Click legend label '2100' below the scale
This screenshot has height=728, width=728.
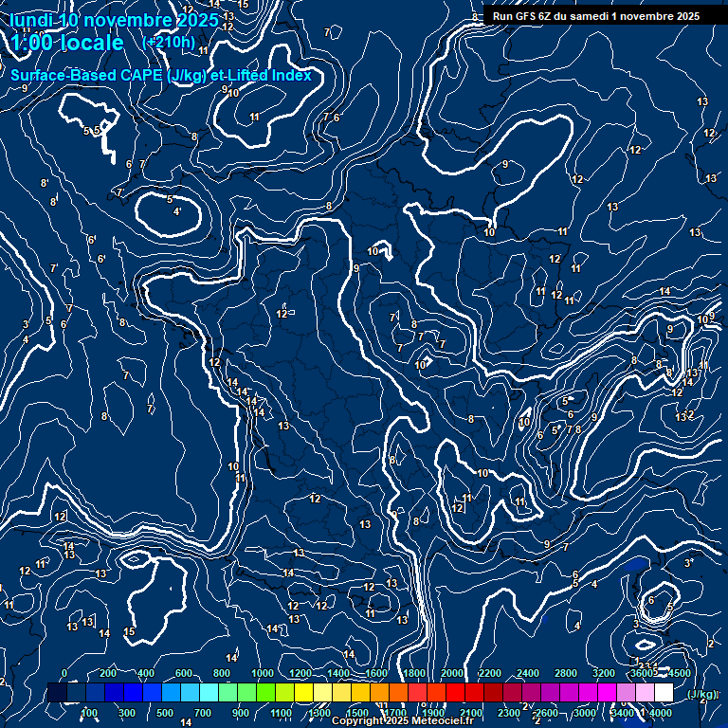click(x=471, y=713)
